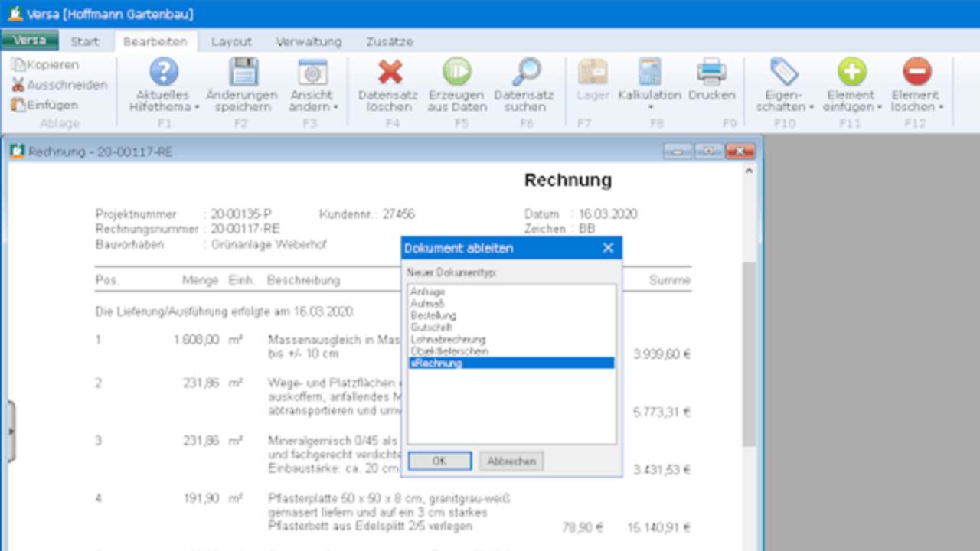
Task: Click the Lager icon
Action: 593,72
